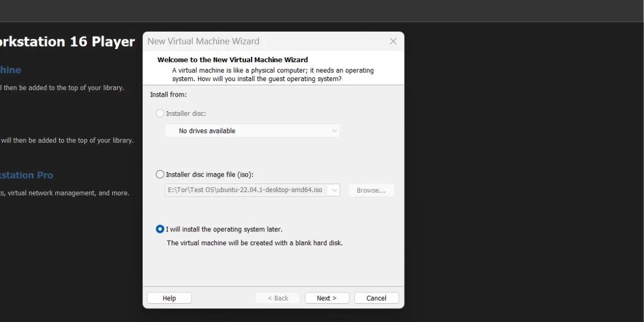Click the "No drives available" combo box text
644x322 pixels.
click(x=207, y=130)
